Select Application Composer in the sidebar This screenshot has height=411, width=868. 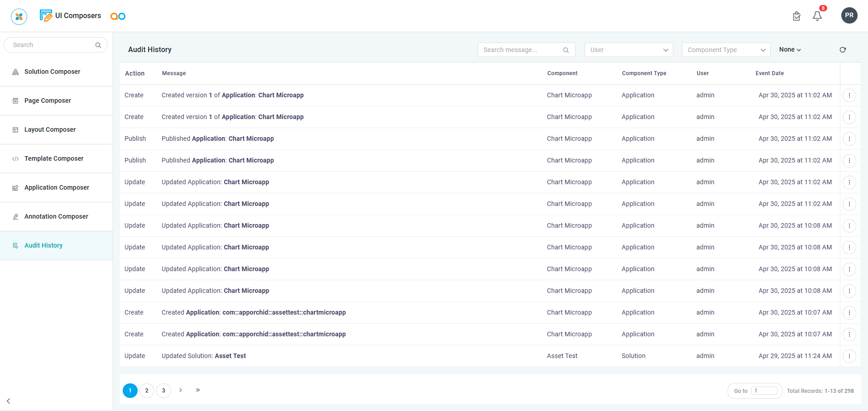[57, 187]
